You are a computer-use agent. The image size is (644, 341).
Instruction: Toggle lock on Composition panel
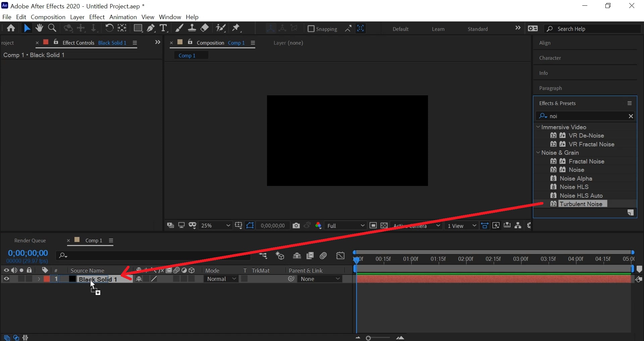[x=190, y=42]
